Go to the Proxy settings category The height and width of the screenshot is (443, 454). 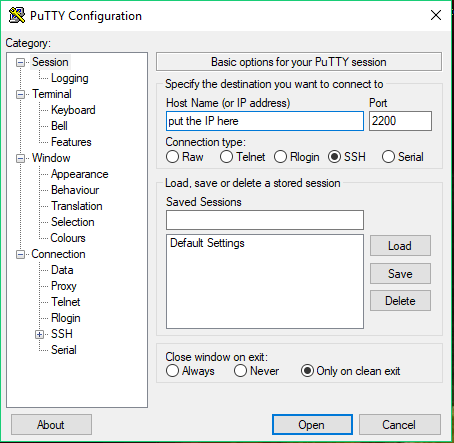[x=64, y=286]
